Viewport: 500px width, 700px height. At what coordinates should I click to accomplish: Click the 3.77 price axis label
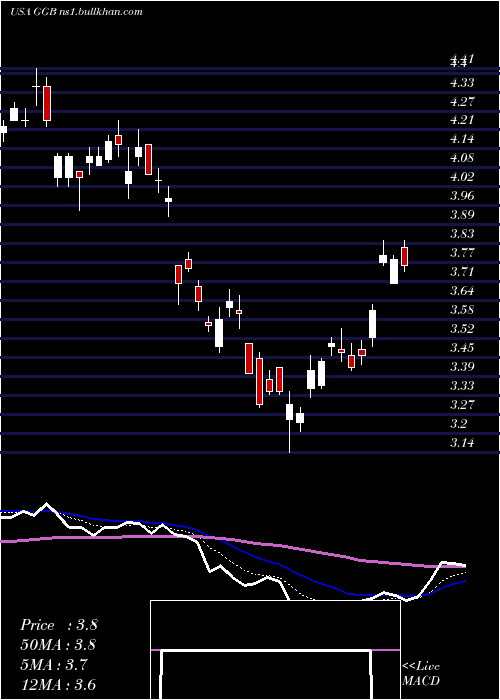(x=462, y=254)
